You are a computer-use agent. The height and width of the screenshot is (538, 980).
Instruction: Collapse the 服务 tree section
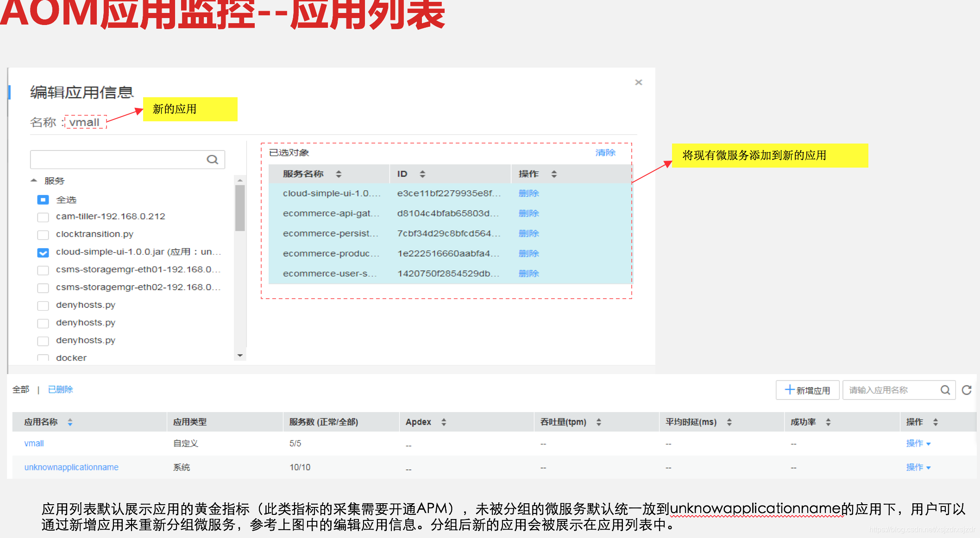pos(34,181)
